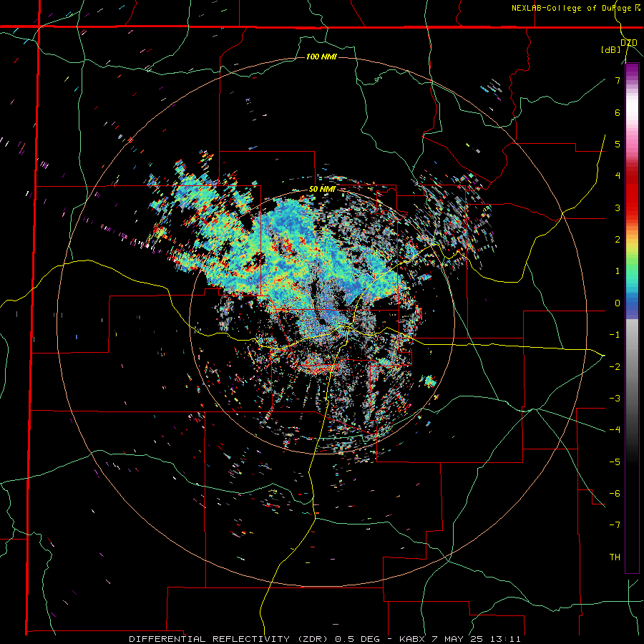The image size is (644, 644).
Task: Select the -1 value on the dB scale
Action: pos(615,335)
